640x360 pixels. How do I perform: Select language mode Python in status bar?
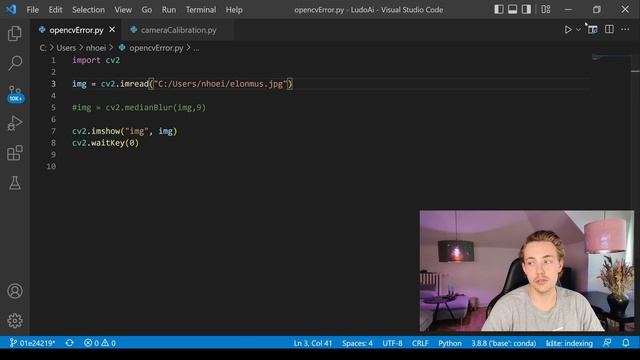click(450, 343)
